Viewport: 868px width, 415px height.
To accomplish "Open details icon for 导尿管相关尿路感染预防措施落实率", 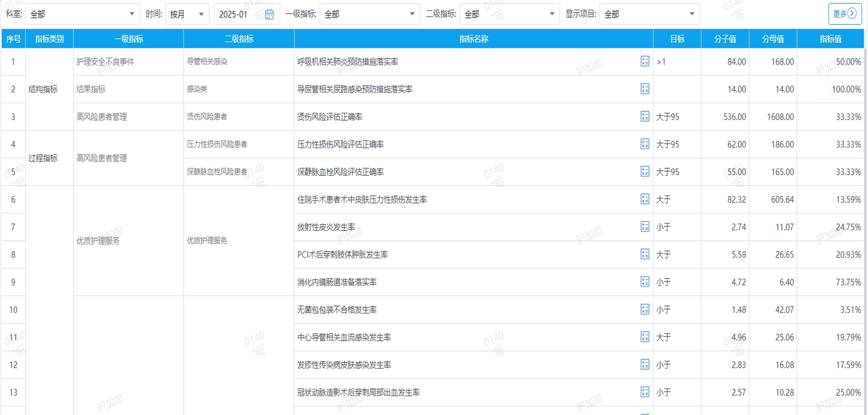I will [645, 89].
